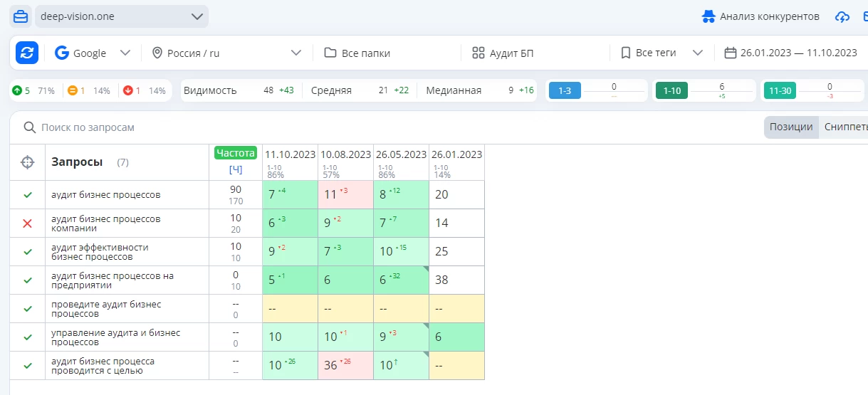Image resolution: width=868 pixels, height=395 pixels.
Task: Click the green Частота button
Action: [x=235, y=153]
